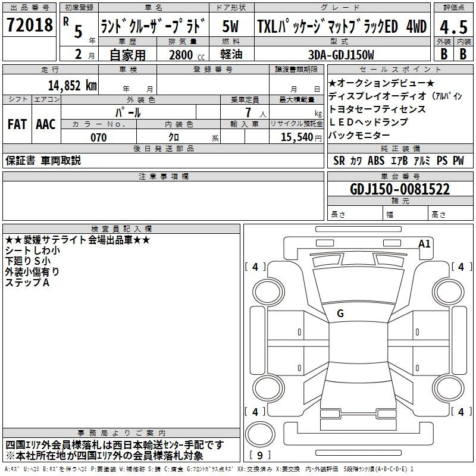Select the sales point バックモニター
This screenshot has width=476, height=476.
coord(359,135)
